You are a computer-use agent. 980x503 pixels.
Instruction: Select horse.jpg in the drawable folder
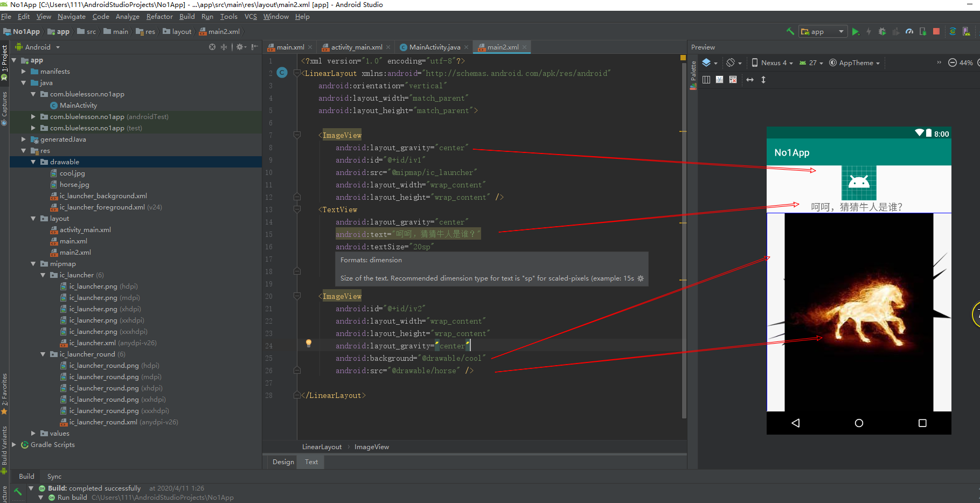click(x=74, y=185)
